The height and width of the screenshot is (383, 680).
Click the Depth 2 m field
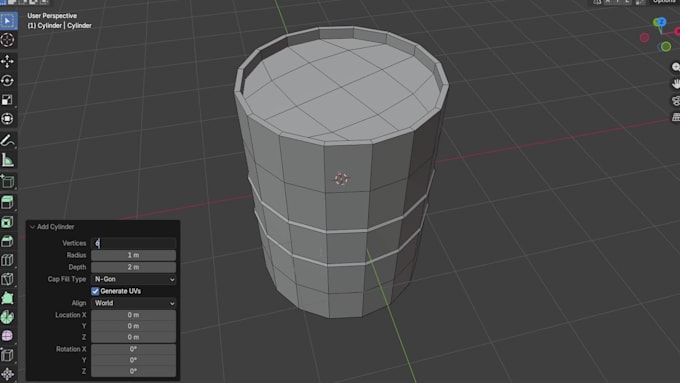[x=134, y=267]
